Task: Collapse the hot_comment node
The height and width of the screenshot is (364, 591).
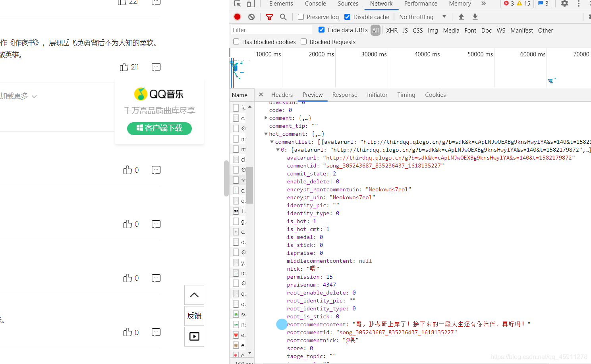Action: click(266, 134)
